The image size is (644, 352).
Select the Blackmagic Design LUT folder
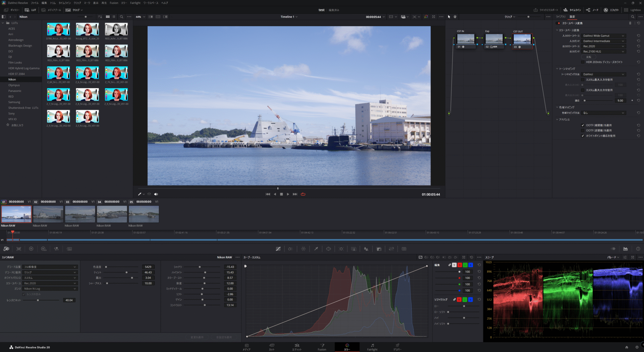(20, 46)
